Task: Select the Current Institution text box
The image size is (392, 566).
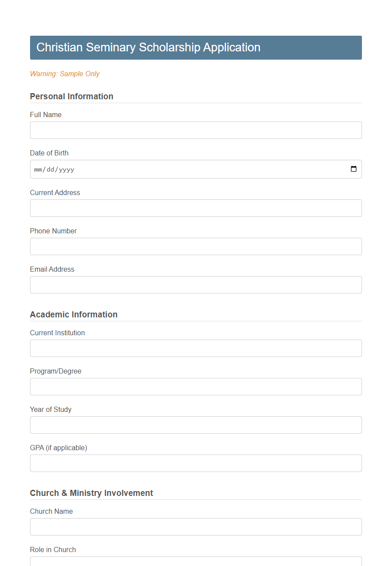Action: pos(196,348)
